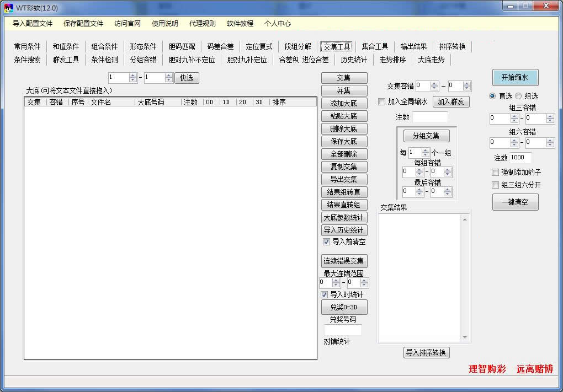This screenshot has width=563, height=392.
Task: Click the 交集 button
Action: 344,78
